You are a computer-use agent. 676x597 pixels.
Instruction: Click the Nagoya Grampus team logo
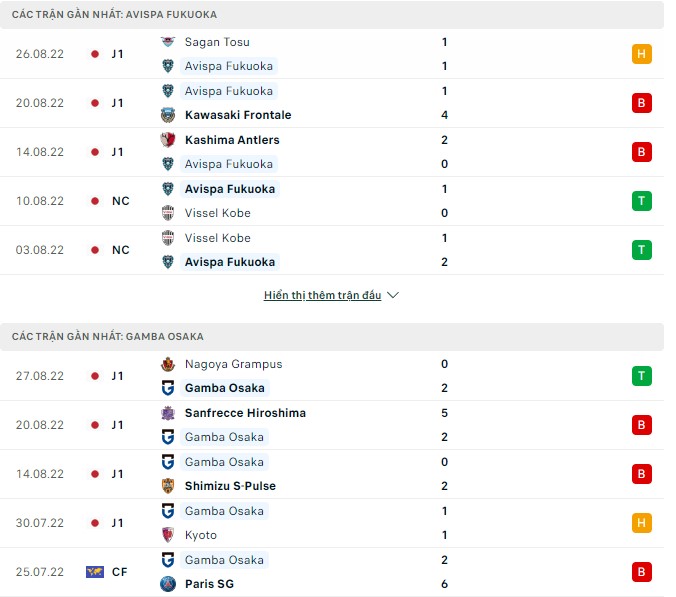pos(168,364)
